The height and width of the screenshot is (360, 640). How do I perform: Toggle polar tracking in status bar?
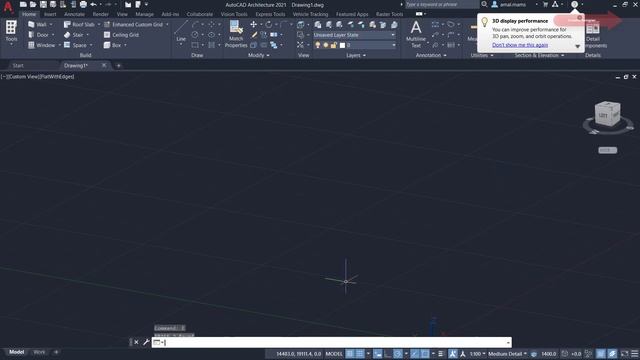point(398,353)
